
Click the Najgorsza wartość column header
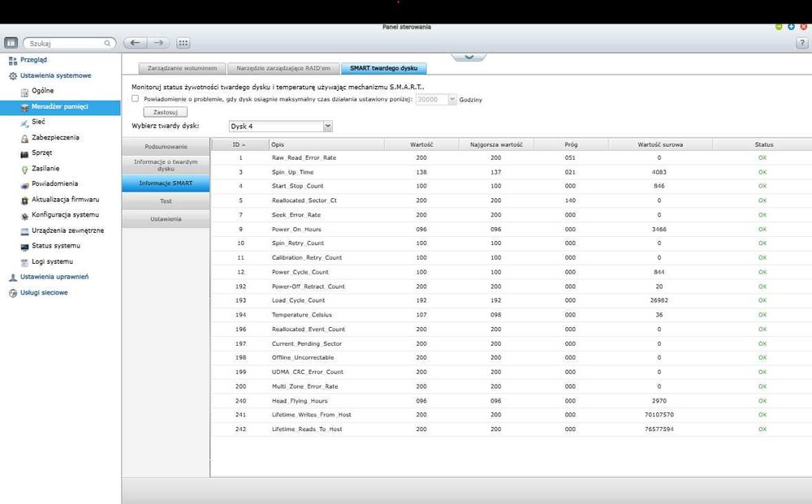pos(496,145)
